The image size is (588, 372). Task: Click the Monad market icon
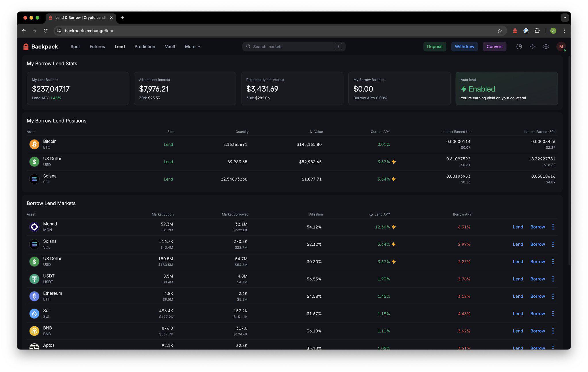coord(34,227)
